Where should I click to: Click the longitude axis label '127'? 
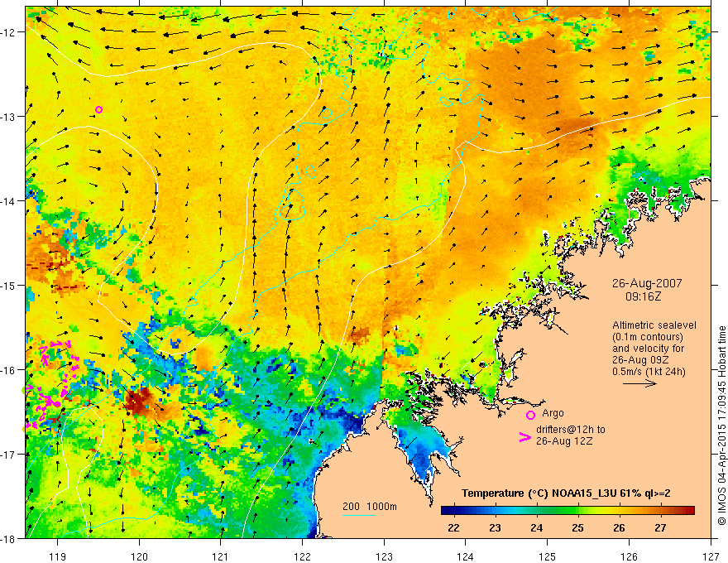click(711, 556)
